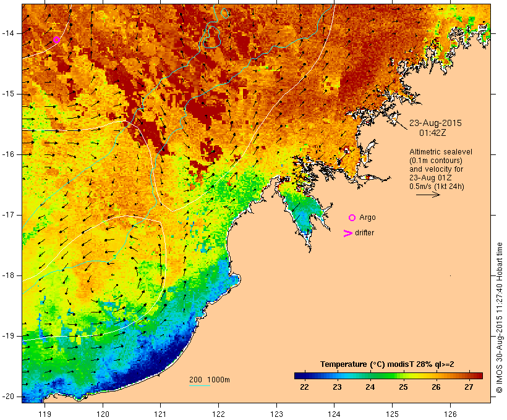Click the colorbar tick label 26

pos(436,387)
